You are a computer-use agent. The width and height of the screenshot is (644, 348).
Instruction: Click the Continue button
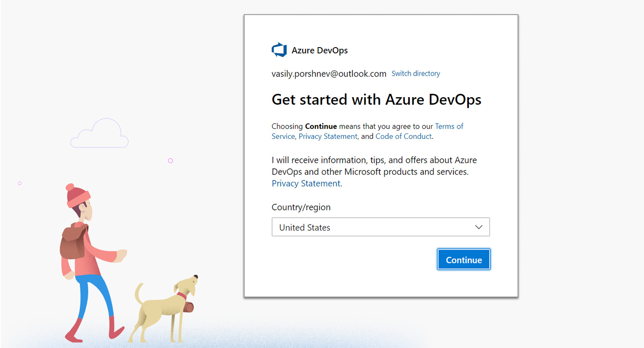pos(463,259)
